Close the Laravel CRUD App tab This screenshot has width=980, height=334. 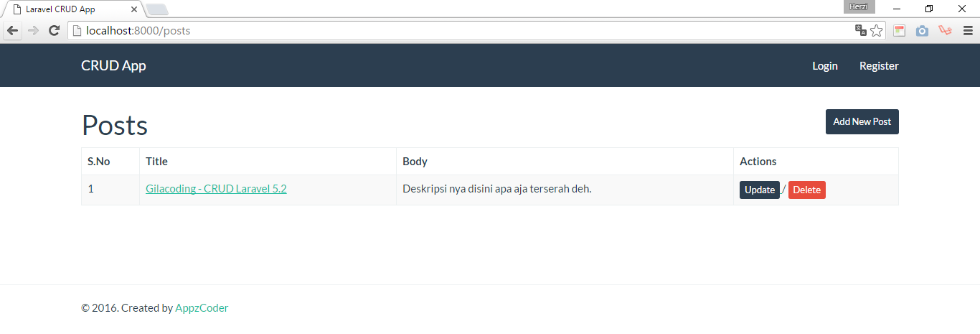[x=134, y=9]
